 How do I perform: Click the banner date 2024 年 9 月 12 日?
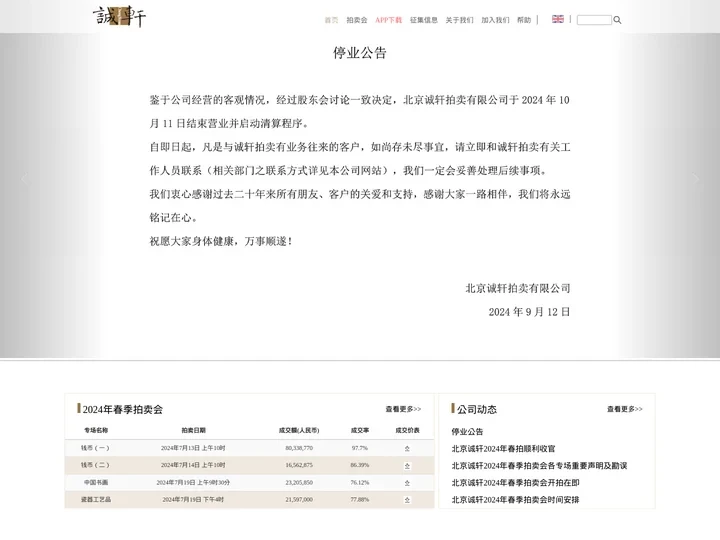(x=529, y=312)
